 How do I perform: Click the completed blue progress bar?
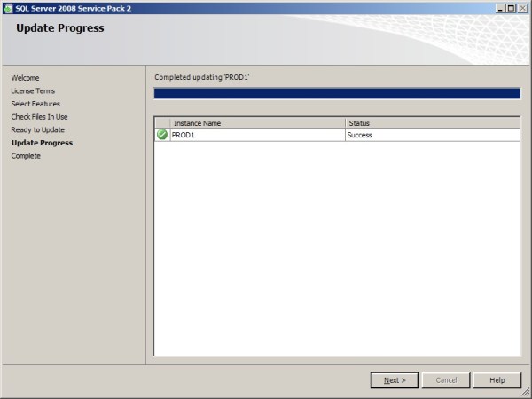pos(337,93)
